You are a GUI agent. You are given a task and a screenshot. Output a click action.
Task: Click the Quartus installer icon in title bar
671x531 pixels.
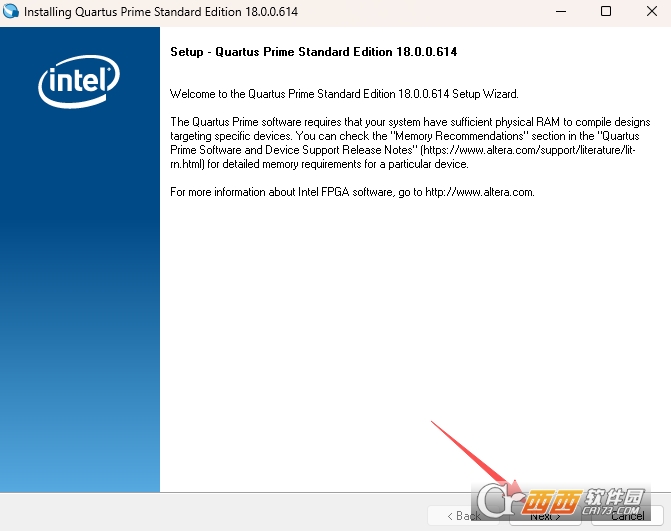[x=11, y=11]
